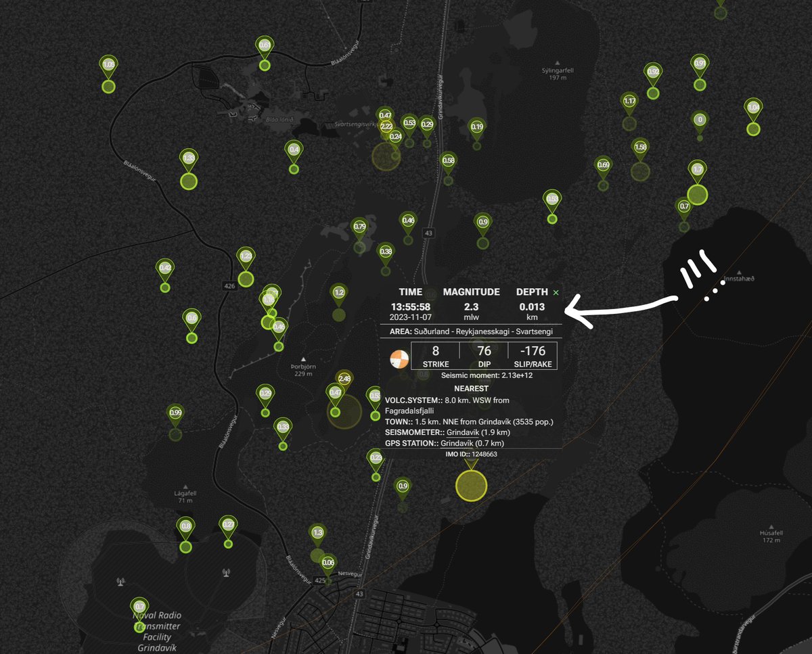Viewport: 812px width, 654px height.
Task: Click the dip value 76
Action: 484,350
